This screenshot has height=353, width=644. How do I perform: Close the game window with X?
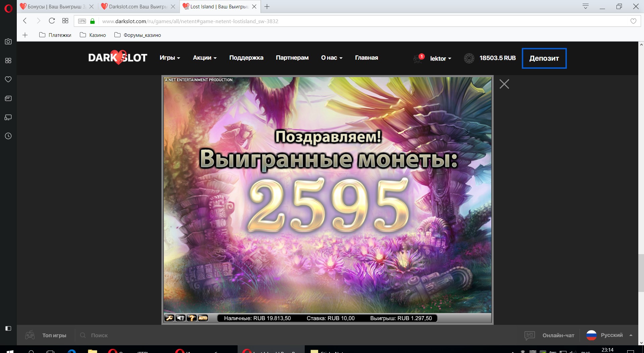(x=504, y=84)
